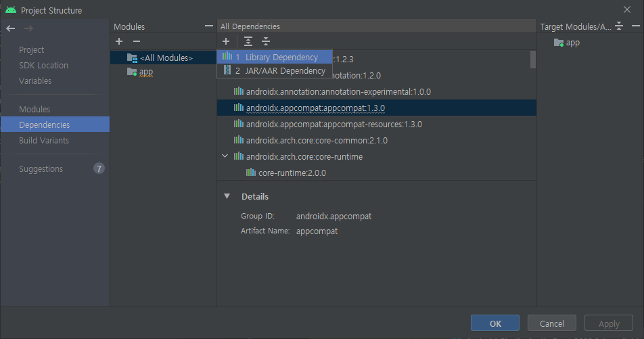The height and width of the screenshot is (339, 644).
Task: Expand all dependencies in the list
Action: (248, 41)
